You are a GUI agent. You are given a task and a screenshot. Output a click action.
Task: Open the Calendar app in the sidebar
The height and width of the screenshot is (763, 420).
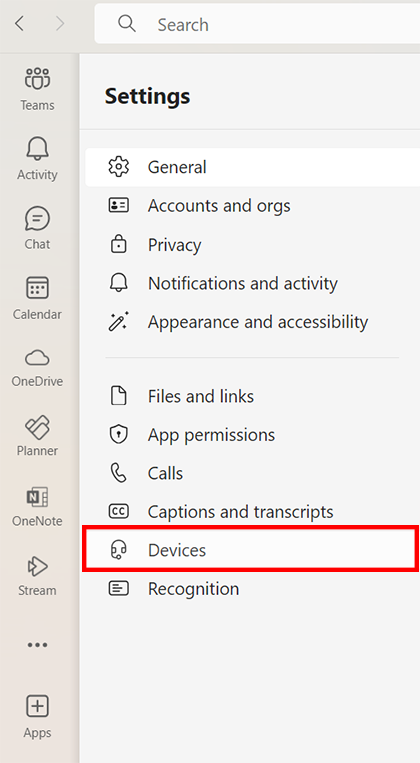coord(37,297)
